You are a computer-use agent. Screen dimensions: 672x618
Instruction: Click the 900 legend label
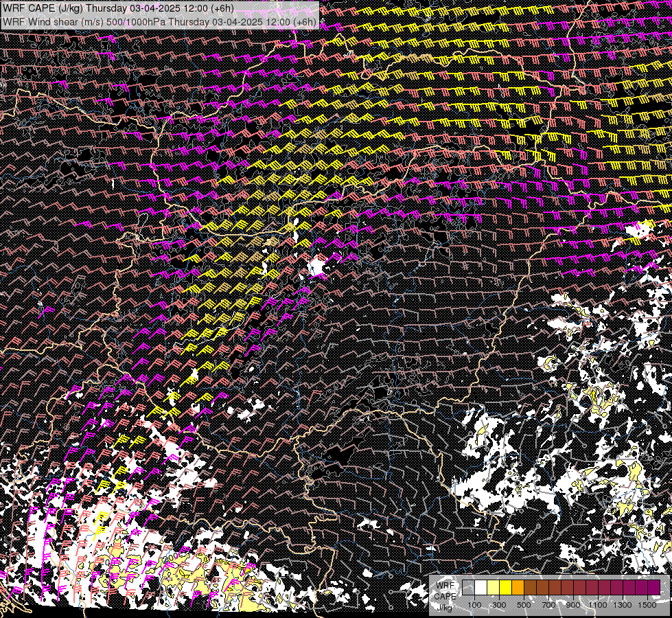coord(573,605)
